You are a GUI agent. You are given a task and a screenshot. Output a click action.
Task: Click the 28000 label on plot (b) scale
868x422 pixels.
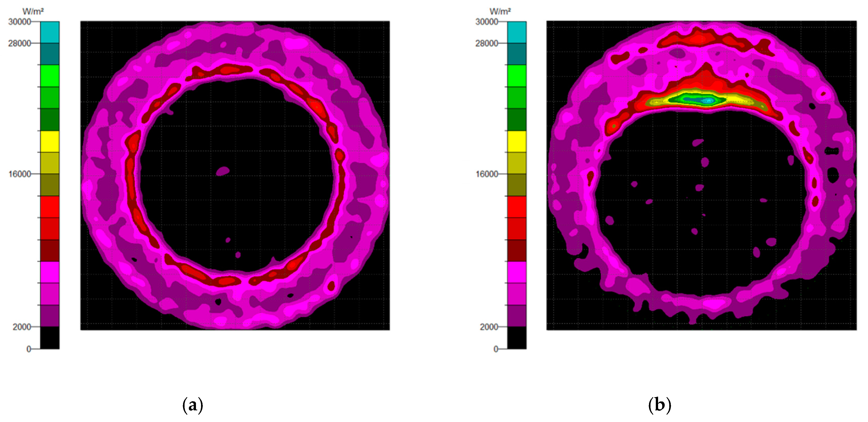(x=486, y=43)
